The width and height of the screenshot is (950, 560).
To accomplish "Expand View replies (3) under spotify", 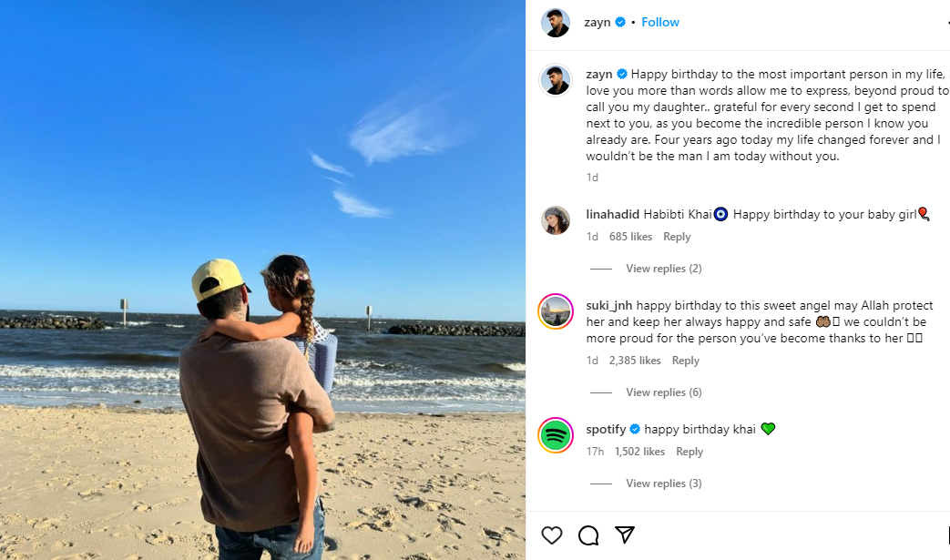I will click(663, 484).
